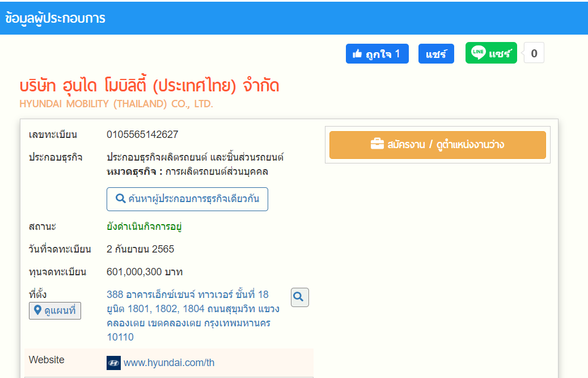This screenshot has height=378, width=588.
Task: Select registration number 0105565142627
Action: pyautogui.click(x=142, y=135)
